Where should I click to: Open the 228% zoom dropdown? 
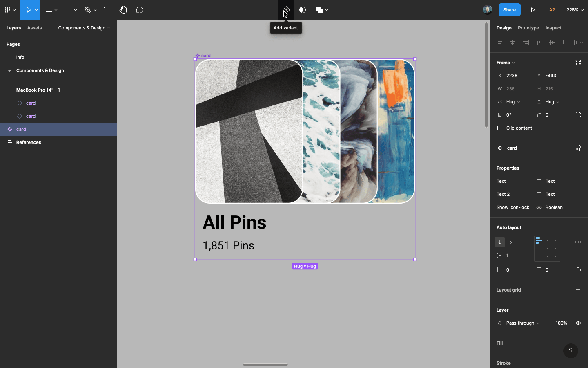pos(575,10)
